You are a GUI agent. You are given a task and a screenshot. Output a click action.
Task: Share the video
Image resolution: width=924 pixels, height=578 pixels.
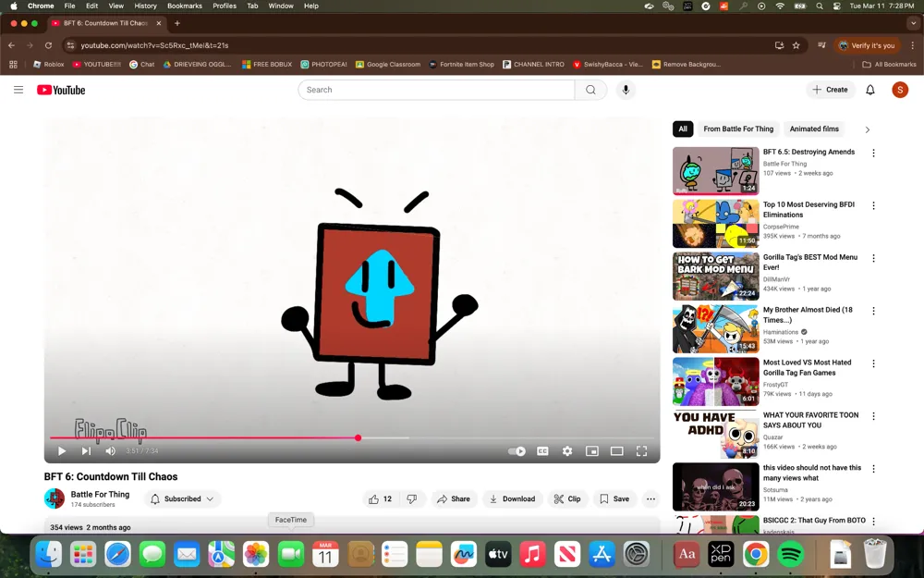pos(453,499)
